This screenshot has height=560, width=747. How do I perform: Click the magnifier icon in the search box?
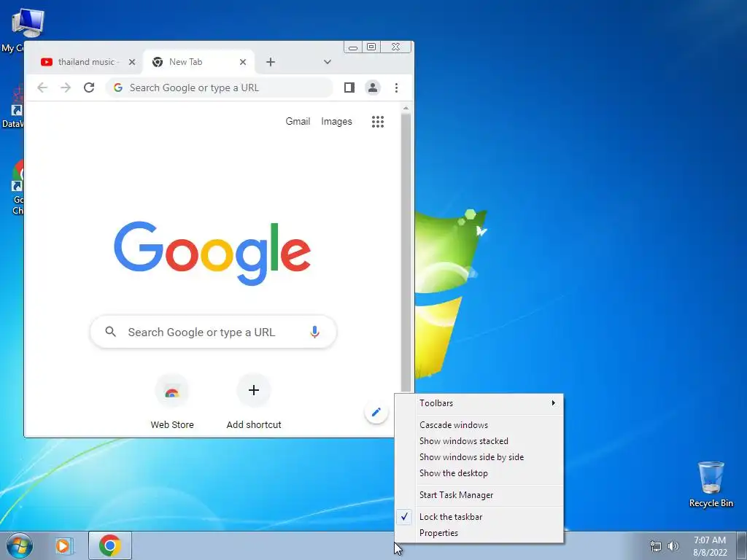point(111,332)
